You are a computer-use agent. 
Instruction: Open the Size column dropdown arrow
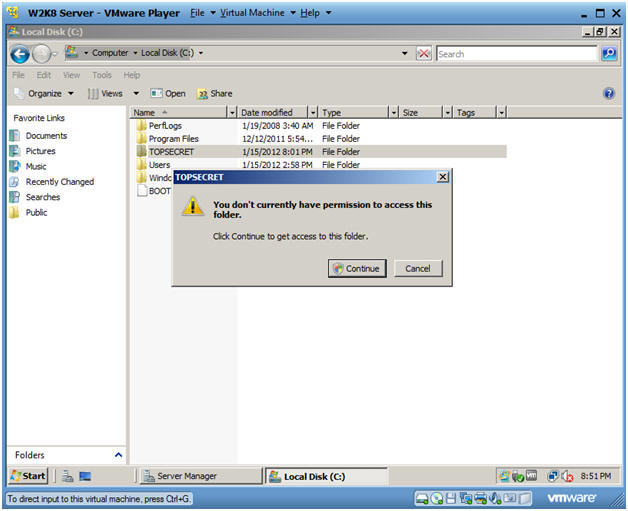(x=448, y=113)
